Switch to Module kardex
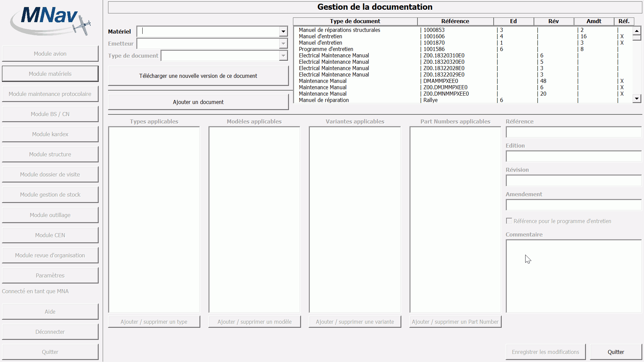The image size is (644, 362). [x=50, y=134]
